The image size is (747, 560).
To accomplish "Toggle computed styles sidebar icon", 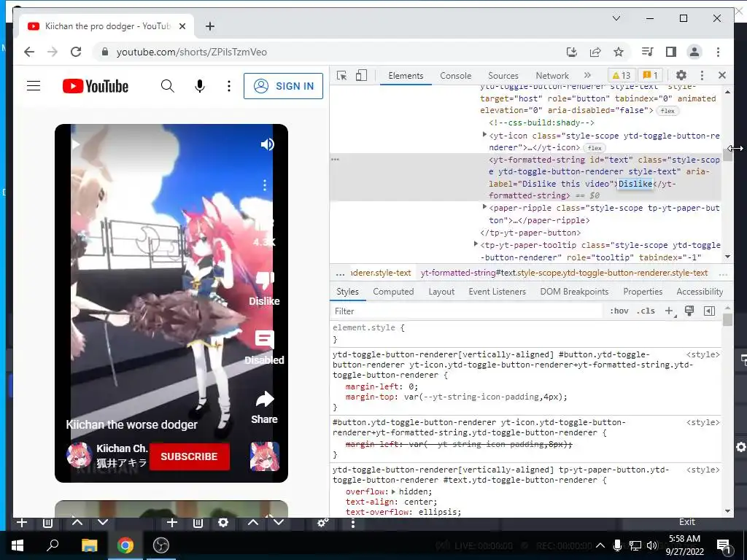I will pos(709,311).
